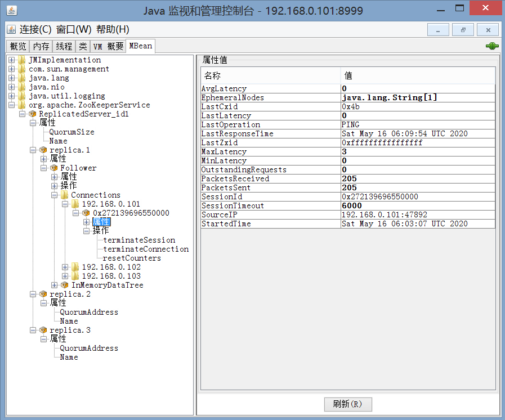Click the com.sun.management folder icon
Viewport: 505px width, 420px height.
click(x=21, y=69)
